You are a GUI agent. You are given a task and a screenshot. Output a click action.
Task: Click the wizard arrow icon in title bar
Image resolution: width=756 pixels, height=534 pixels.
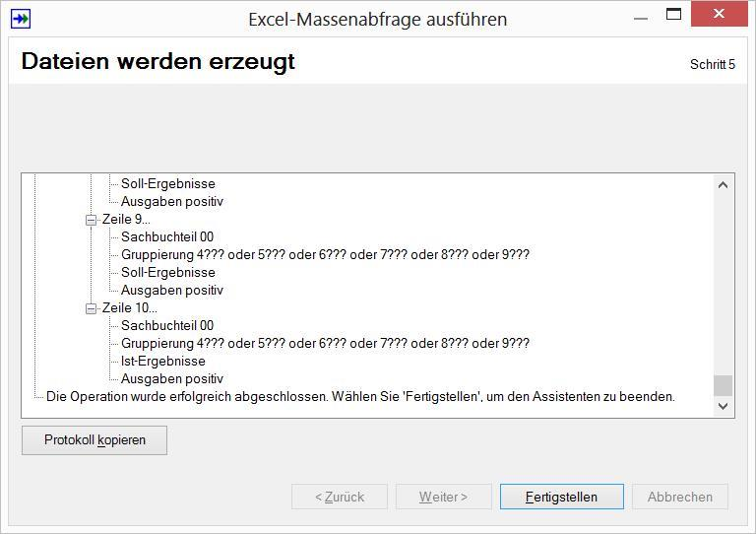[x=21, y=20]
